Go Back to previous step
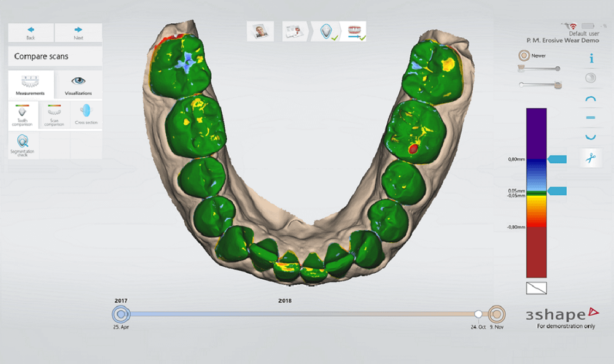This screenshot has height=364, width=614. pos(31,32)
